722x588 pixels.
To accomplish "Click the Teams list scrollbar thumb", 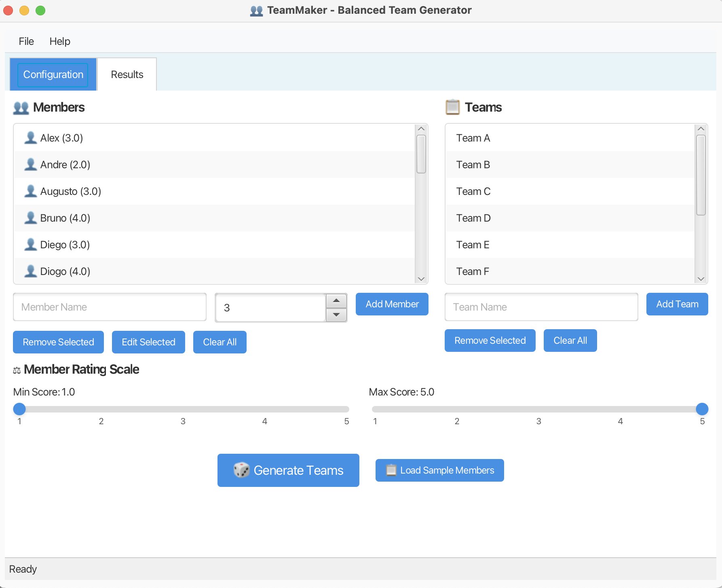I will click(701, 175).
